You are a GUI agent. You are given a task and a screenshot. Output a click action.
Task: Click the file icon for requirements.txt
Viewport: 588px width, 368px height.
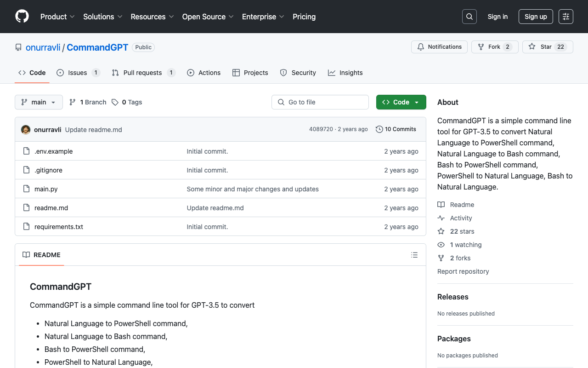27,227
